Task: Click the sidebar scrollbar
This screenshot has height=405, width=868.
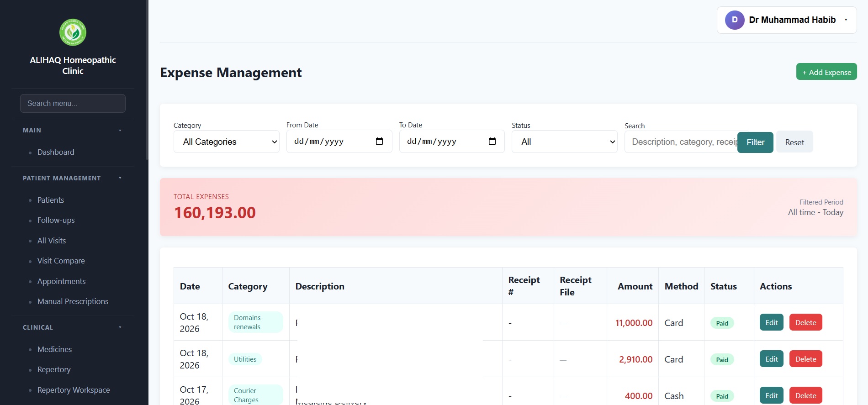Action: coord(147,80)
